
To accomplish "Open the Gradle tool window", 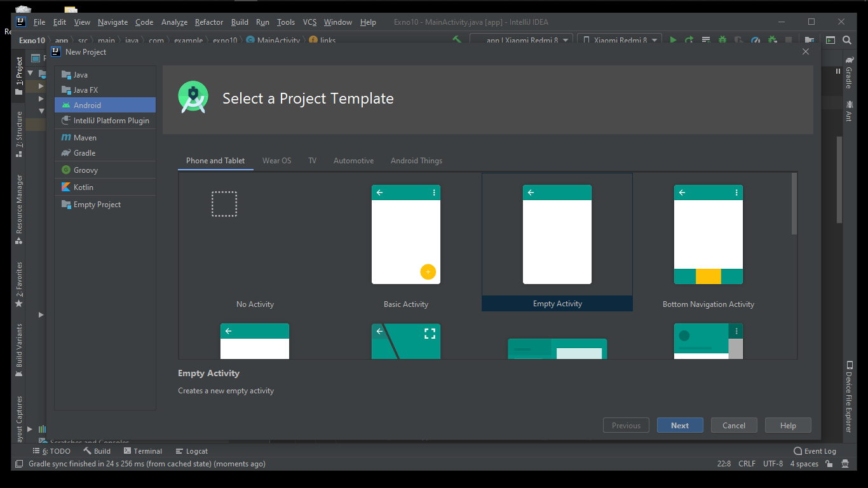I will click(x=850, y=76).
